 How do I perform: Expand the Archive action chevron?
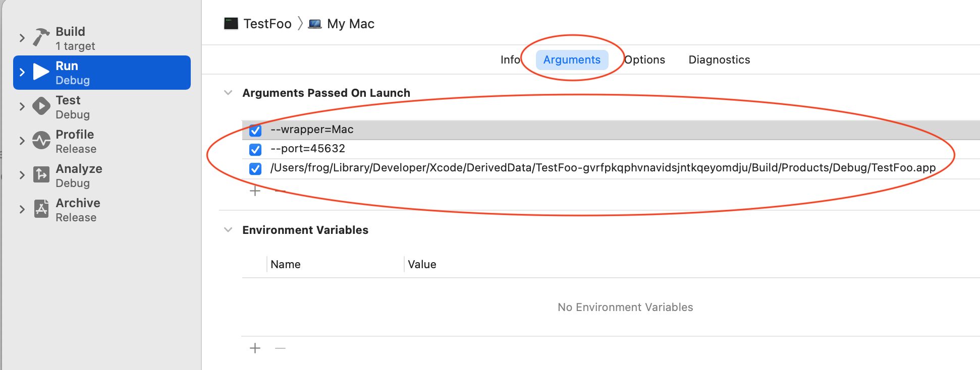tap(22, 210)
